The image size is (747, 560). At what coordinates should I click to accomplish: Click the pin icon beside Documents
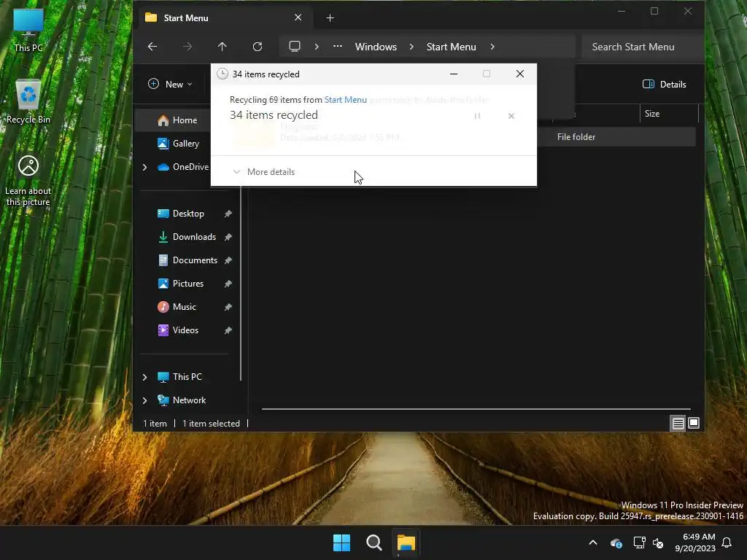tap(228, 260)
